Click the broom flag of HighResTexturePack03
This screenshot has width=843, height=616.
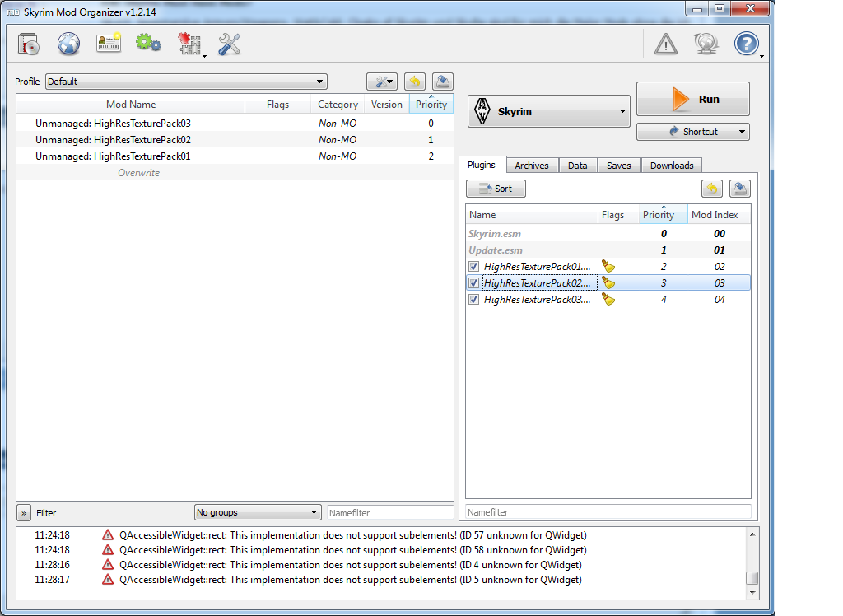(608, 300)
